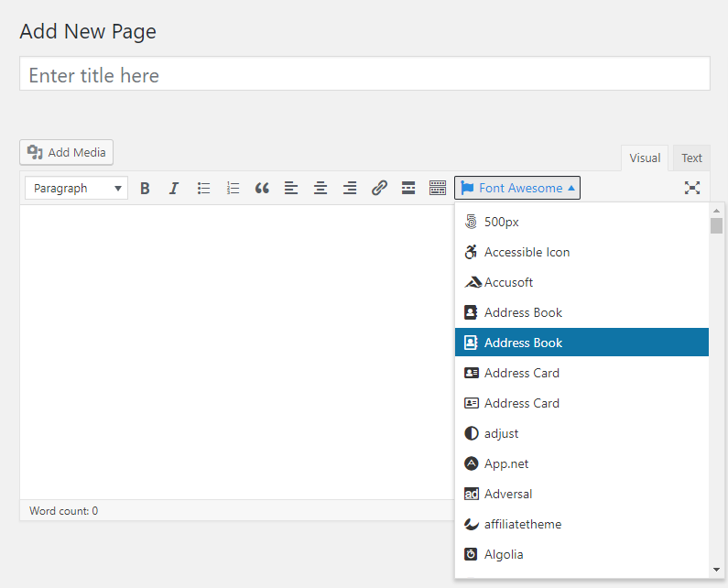Choose the affiliatetheme icon entry

pyautogui.click(x=581, y=524)
